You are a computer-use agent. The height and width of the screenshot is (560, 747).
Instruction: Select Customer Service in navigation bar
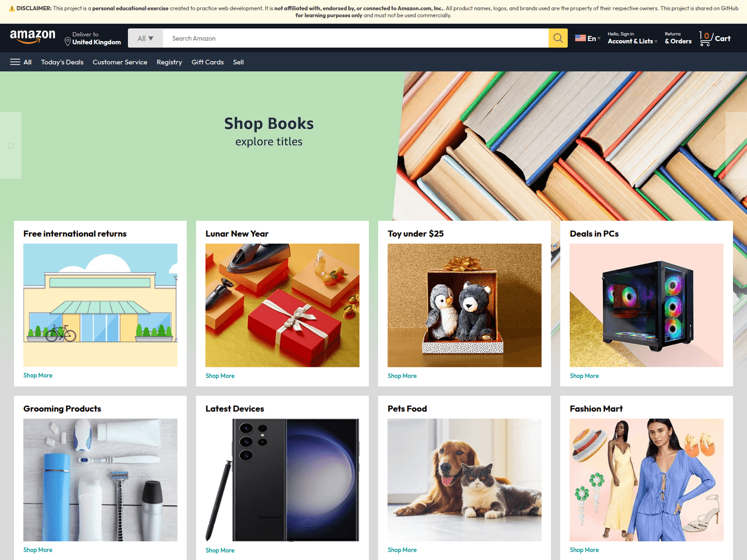pos(120,62)
